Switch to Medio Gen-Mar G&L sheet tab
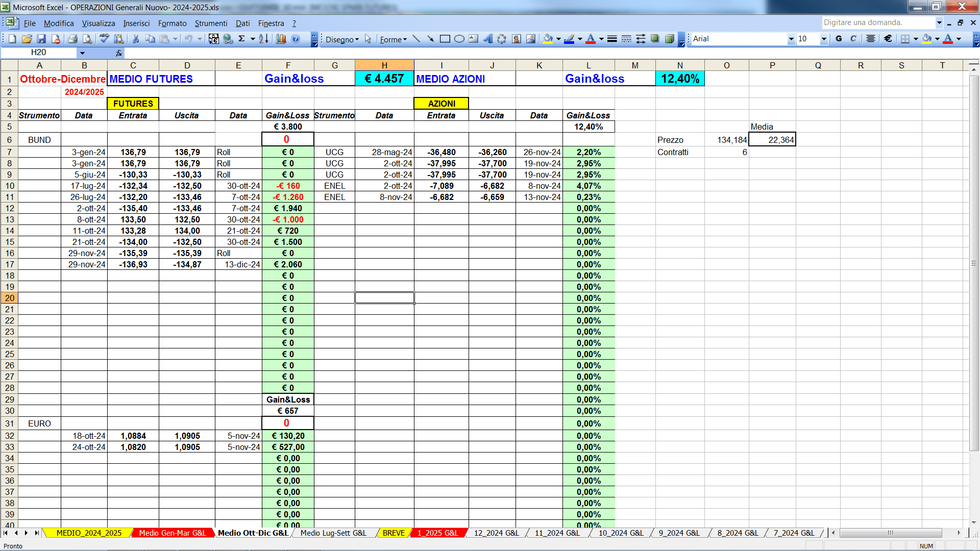The height and width of the screenshot is (551, 980). tap(172, 533)
